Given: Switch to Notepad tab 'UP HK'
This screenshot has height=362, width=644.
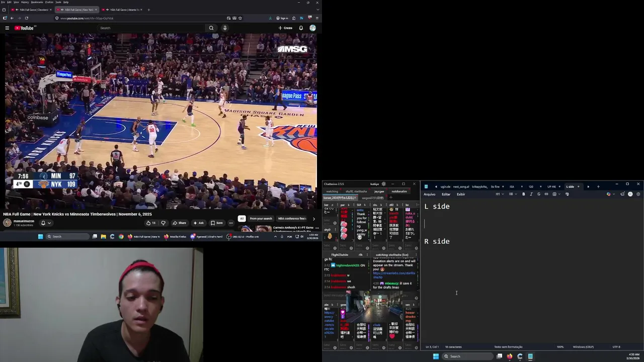Looking at the screenshot, I should point(552,187).
